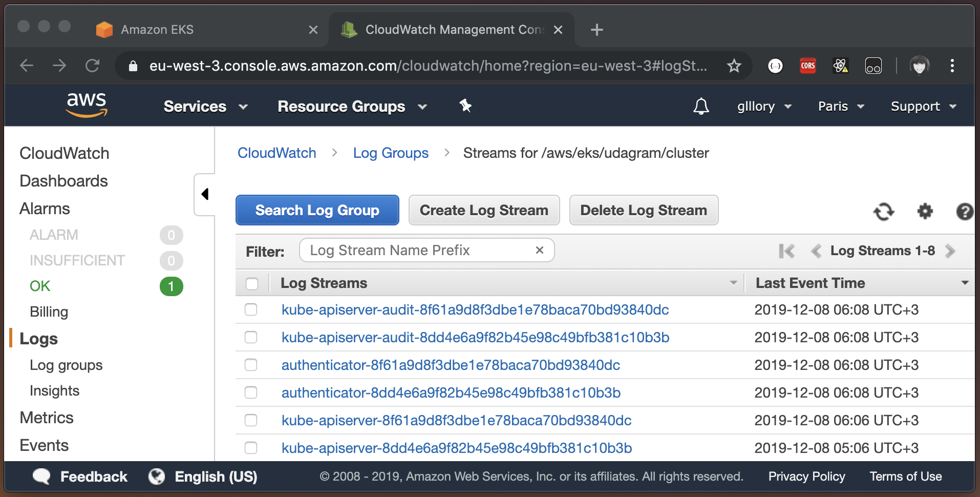Click the browser address bar URL
Image resolution: width=980 pixels, height=497 pixels.
pyautogui.click(x=428, y=66)
